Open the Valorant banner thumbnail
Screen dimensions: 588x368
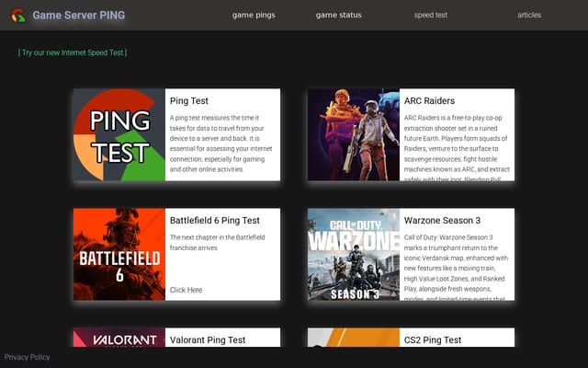tap(119, 338)
